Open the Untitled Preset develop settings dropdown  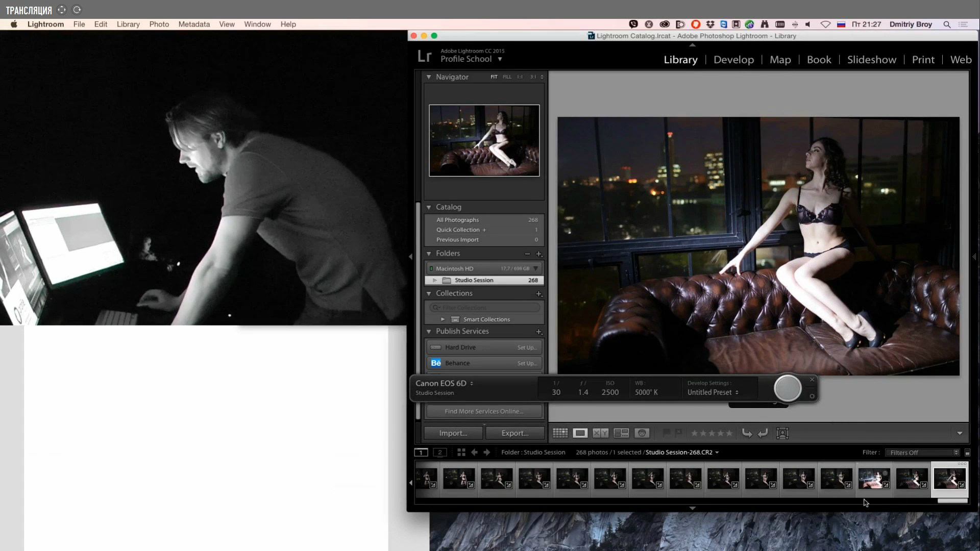[x=713, y=392]
